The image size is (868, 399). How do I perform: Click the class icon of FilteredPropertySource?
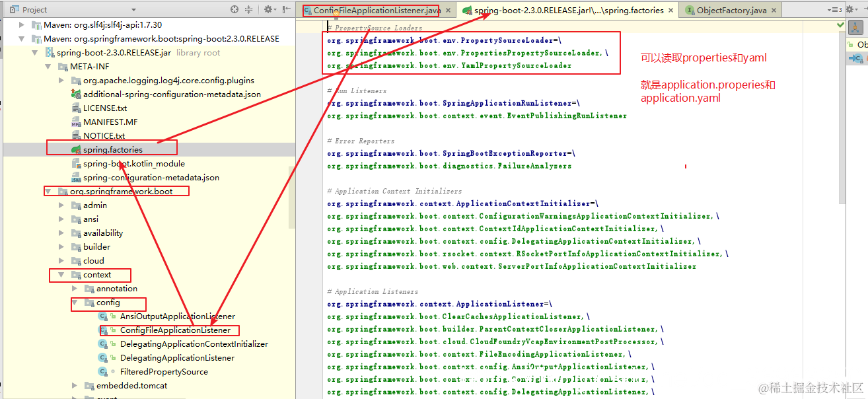click(103, 371)
